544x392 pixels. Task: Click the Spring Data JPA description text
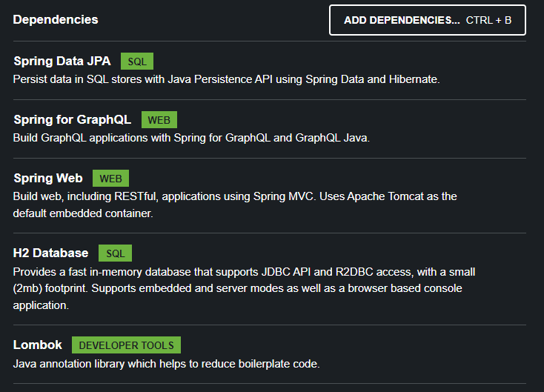(x=226, y=79)
